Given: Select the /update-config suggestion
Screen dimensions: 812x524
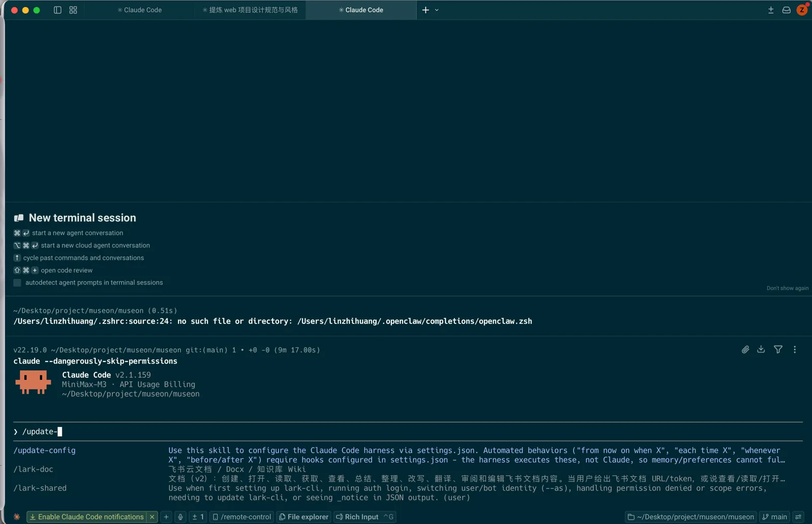Looking at the screenshot, I should 45,450.
